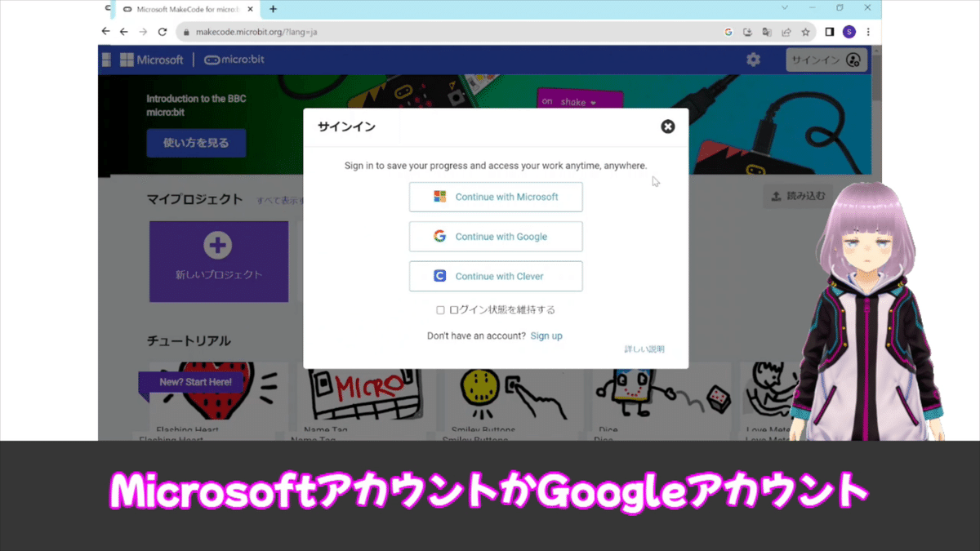980x551 pixels.
Task: Click the Google icon in address bar
Action: 728,32
